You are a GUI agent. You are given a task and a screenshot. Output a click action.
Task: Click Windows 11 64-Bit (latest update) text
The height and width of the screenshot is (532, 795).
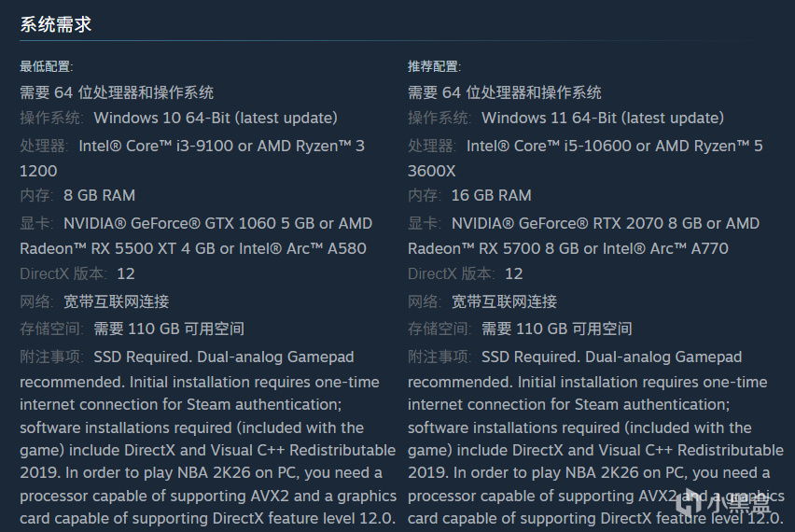click(603, 119)
